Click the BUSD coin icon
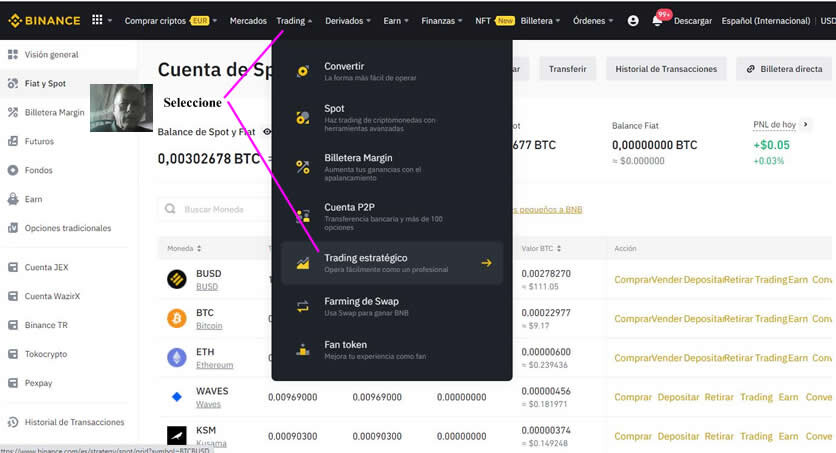This screenshot has height=453, width=836. click(177, 279)
